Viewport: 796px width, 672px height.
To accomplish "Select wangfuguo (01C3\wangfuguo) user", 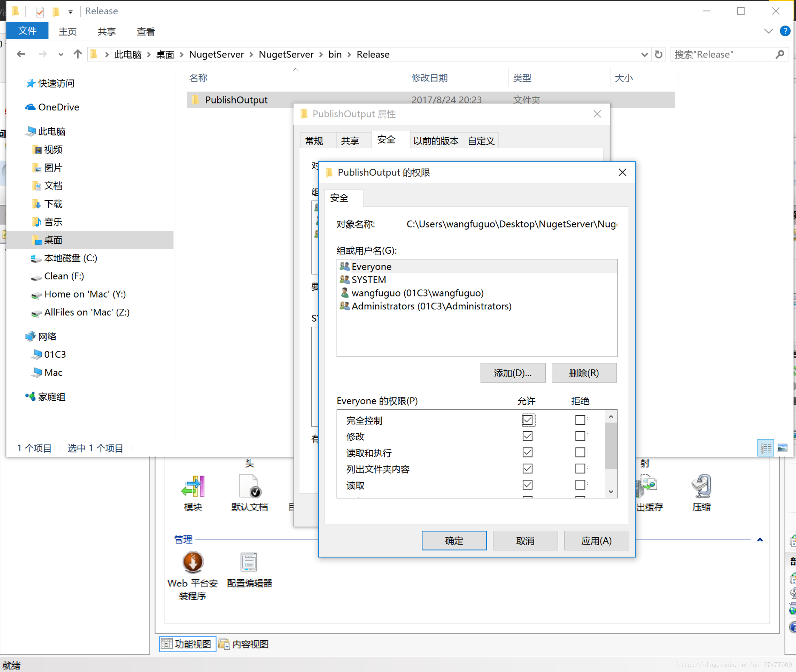I will 477,293.
